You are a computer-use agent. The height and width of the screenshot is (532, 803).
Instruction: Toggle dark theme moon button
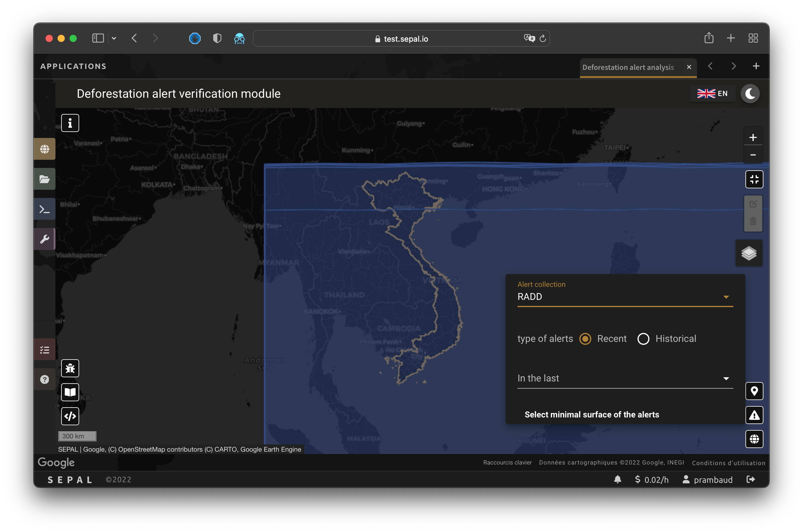pos(750,94)
